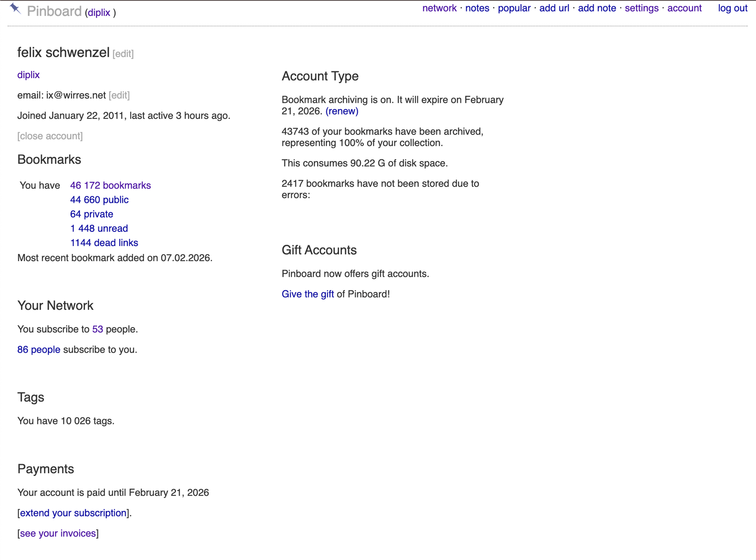Open the 1144 dead links list
Image resolution: width=756 pixels, height=560 pixels.
[x=104, y=243]
